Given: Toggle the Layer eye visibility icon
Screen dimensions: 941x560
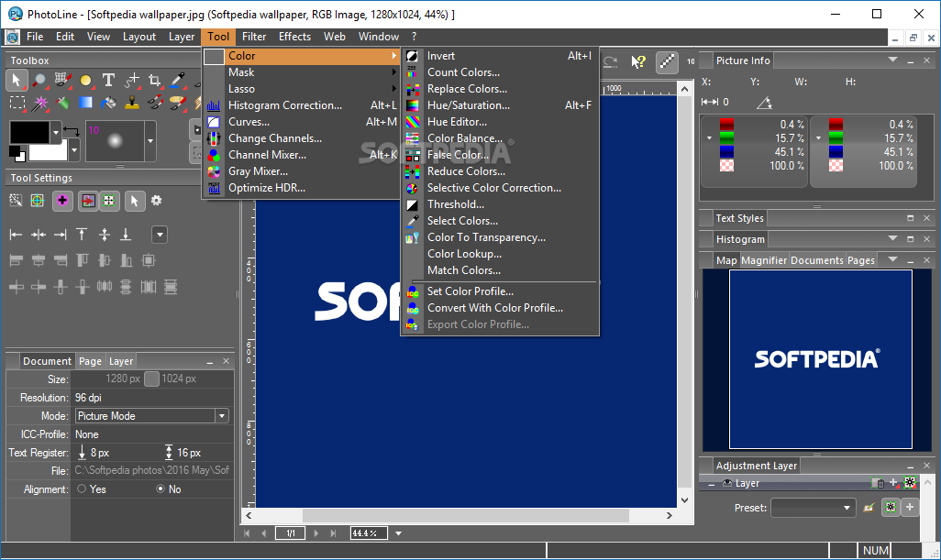Looking at the screenshot, I should (726, 483).
